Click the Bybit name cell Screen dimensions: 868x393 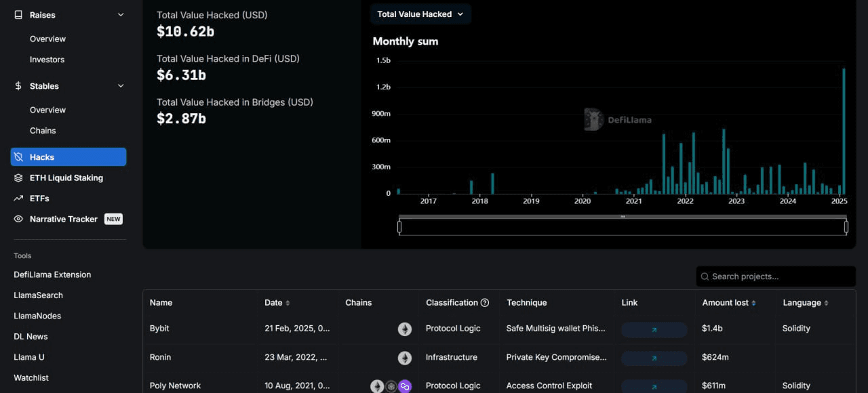pyautogui.click(x=159, y=329)
